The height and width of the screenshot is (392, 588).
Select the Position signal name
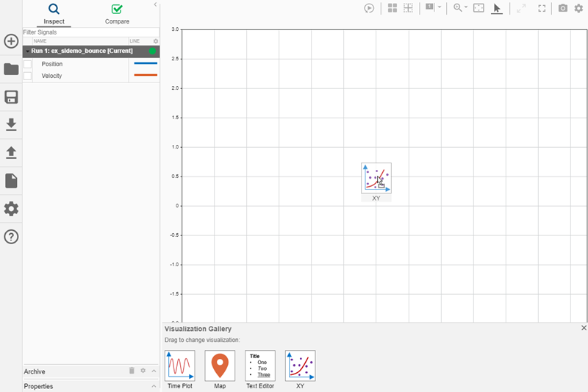pos(51,64)
